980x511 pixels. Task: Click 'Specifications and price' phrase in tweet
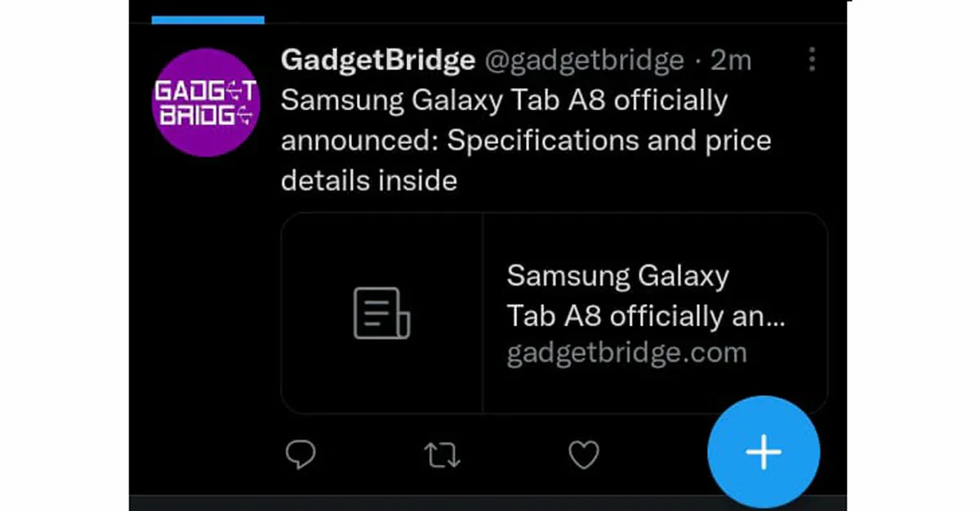pyautogui.click(x=609, y=140)
